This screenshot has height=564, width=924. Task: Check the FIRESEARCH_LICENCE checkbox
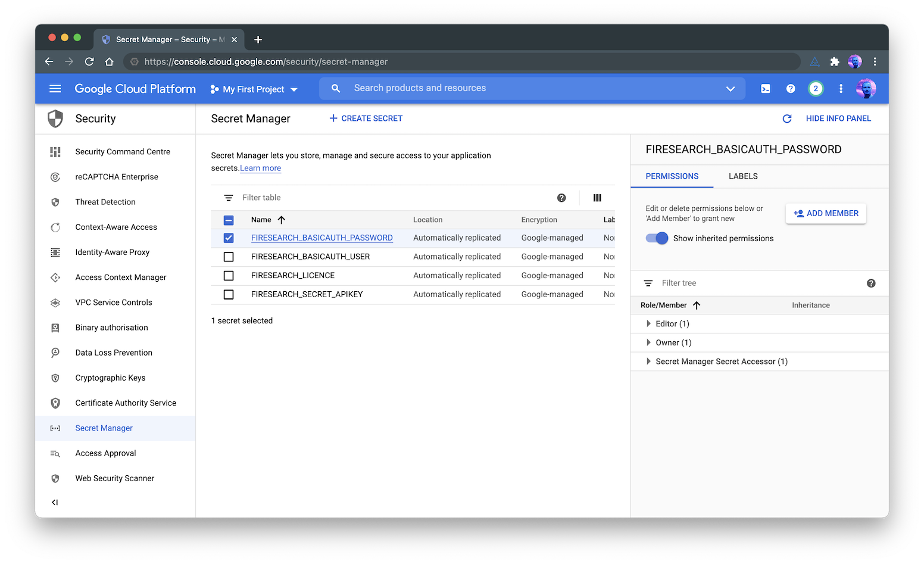click(229, 276)
